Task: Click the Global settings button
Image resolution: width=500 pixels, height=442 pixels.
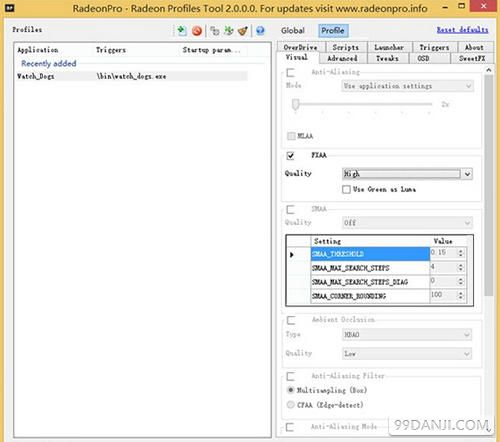Action: (x=293, y=31)
